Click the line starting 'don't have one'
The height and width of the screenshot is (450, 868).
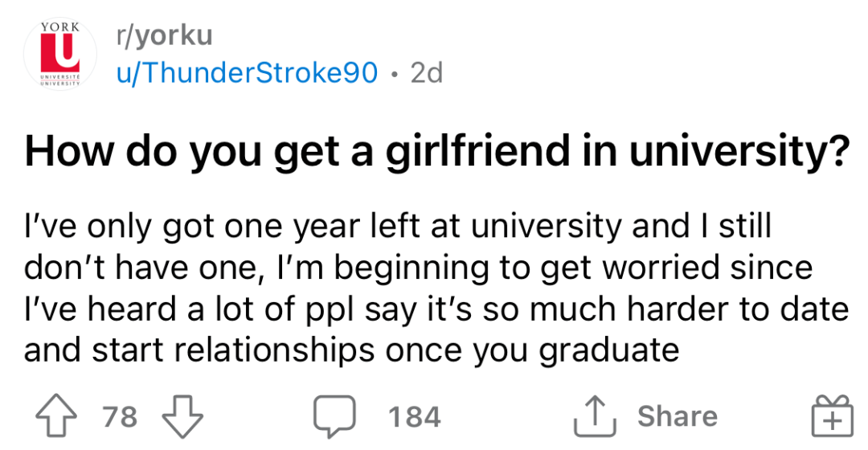pyautogui.click(x=419, y=268)
